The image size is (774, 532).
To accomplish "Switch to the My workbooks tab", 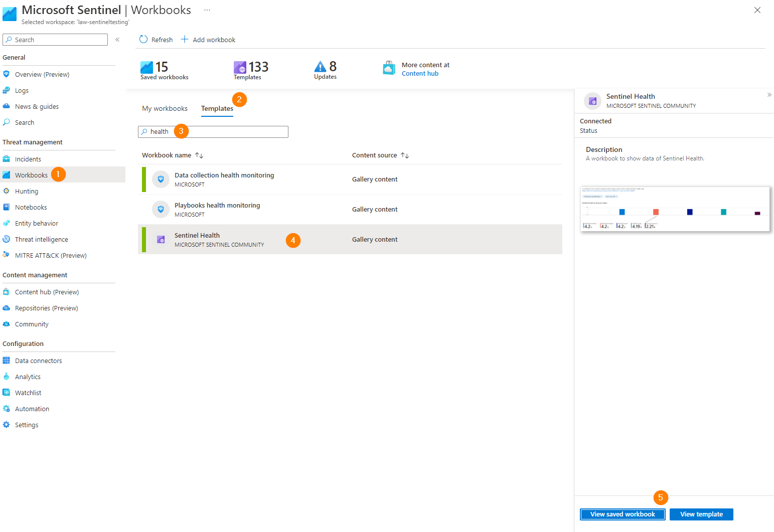I will coord(165,108).
